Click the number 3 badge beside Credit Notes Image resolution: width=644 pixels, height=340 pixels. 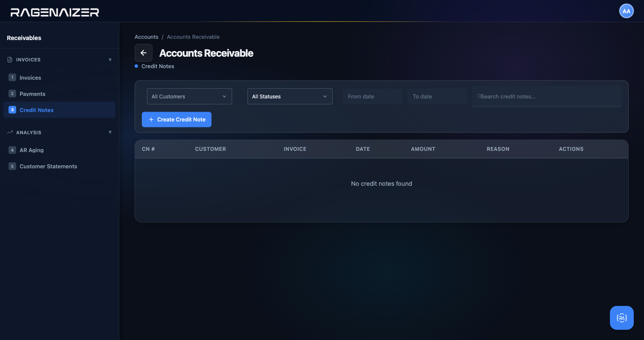[x=12, y=110]
